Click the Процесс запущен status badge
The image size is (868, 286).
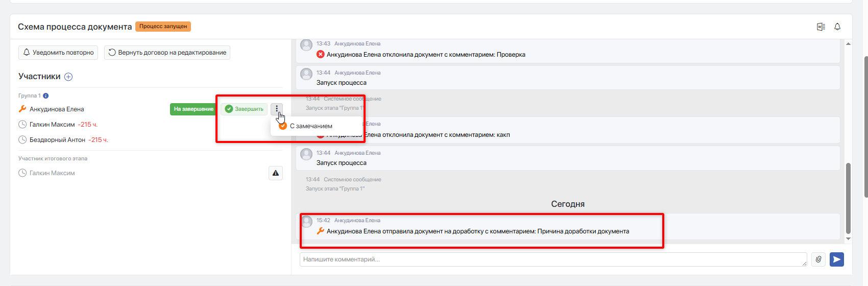click(x=163, y=27)
